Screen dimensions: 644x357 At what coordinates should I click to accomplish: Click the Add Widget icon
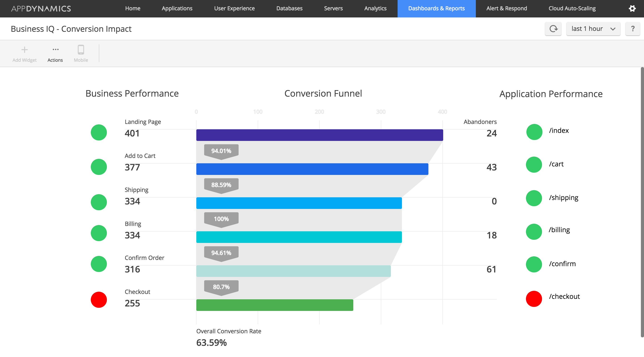[x=24, y=49]
